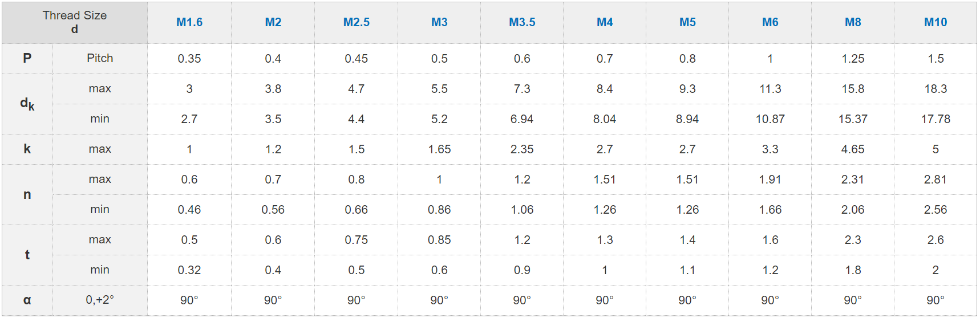
Task: Click the M10 column header link
Action: click(x=936, y=22)
